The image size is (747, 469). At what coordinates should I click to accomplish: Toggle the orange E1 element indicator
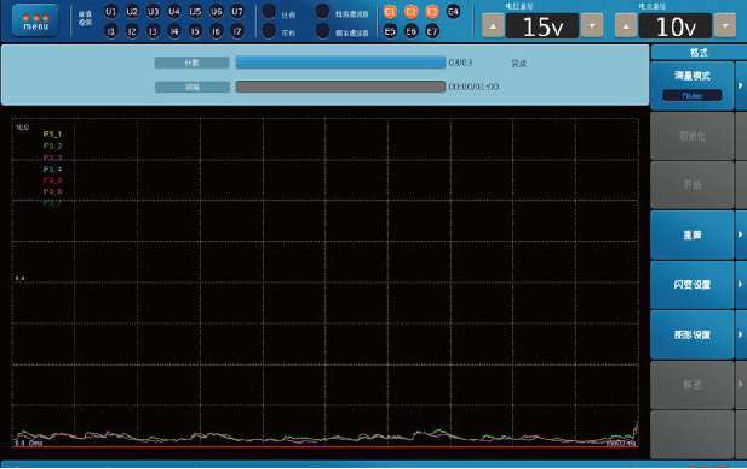[x=390, y=11]
